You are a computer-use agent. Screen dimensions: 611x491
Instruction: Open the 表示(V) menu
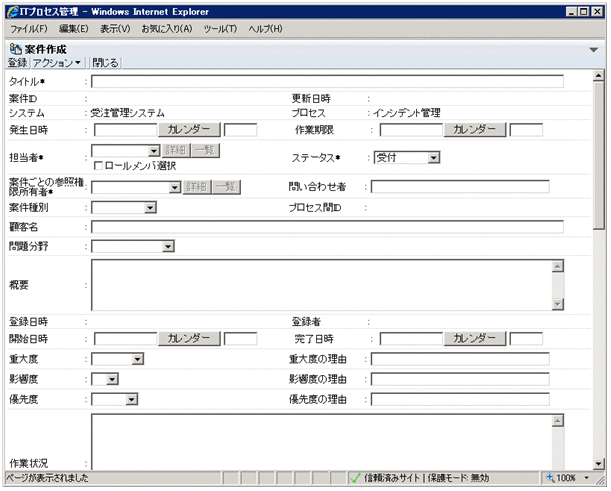[115, 29]
